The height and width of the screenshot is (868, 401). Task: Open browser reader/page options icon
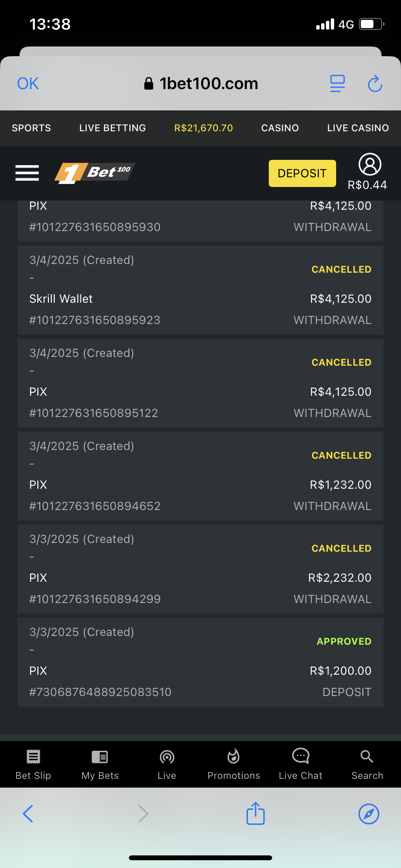(x=337, y=84)
